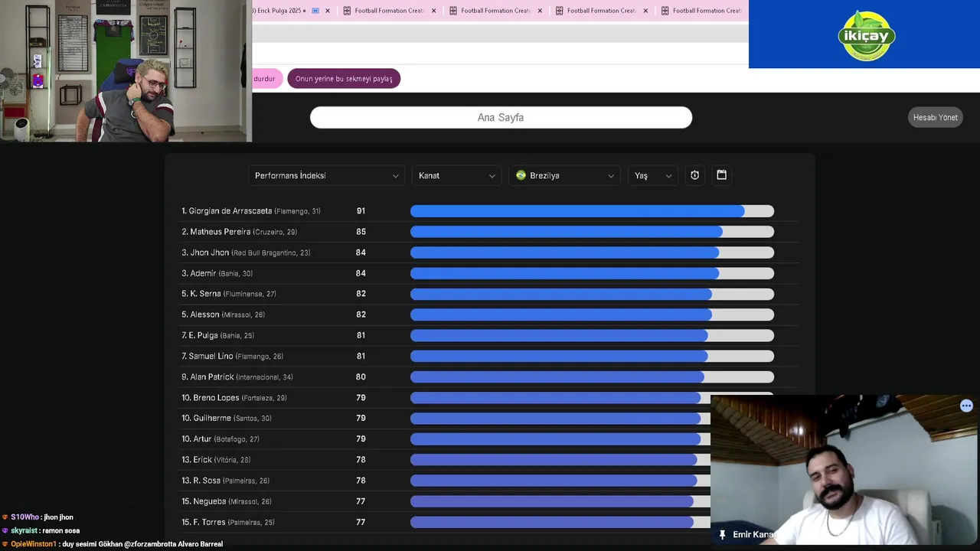Select player Alan Patrick row

(x=488, y=377)
